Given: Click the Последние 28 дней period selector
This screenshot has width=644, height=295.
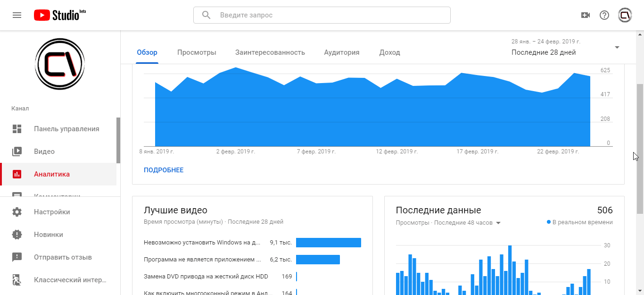Looking at the screenshot, I should [544, 52].
